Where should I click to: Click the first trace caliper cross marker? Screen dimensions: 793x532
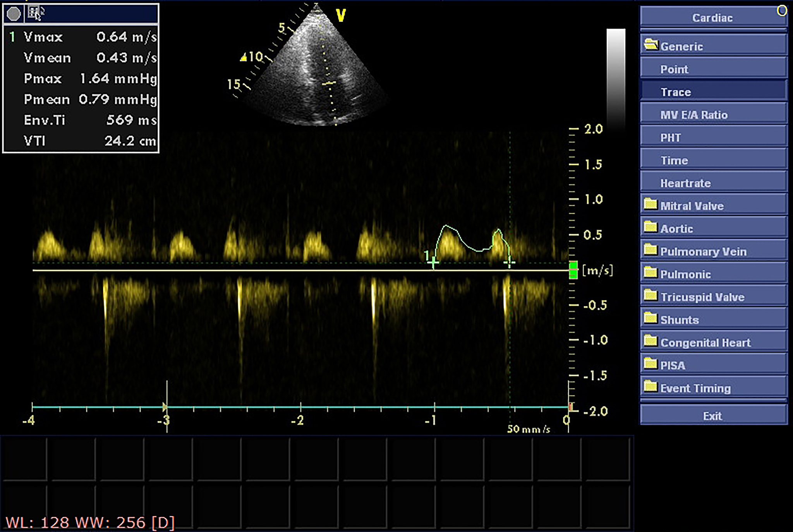pyautogui.click(x=434, y=263)
